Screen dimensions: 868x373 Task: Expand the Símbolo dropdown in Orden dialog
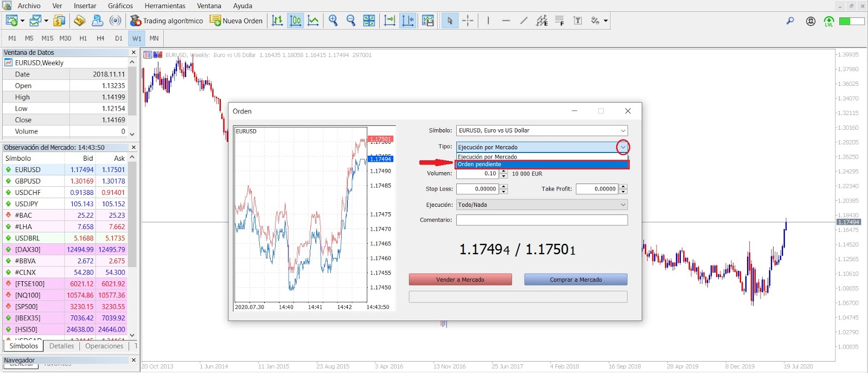tap(623, 130)
